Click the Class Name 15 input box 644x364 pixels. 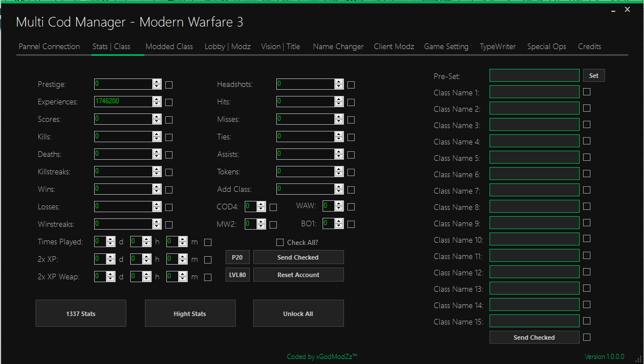click(535, 321)
